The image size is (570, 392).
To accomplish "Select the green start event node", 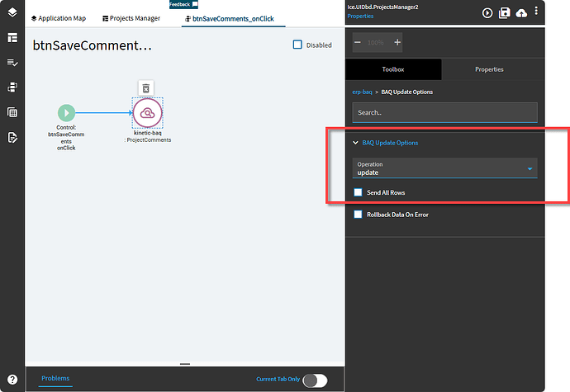I will pyautogui.click(x=67, y=113).
